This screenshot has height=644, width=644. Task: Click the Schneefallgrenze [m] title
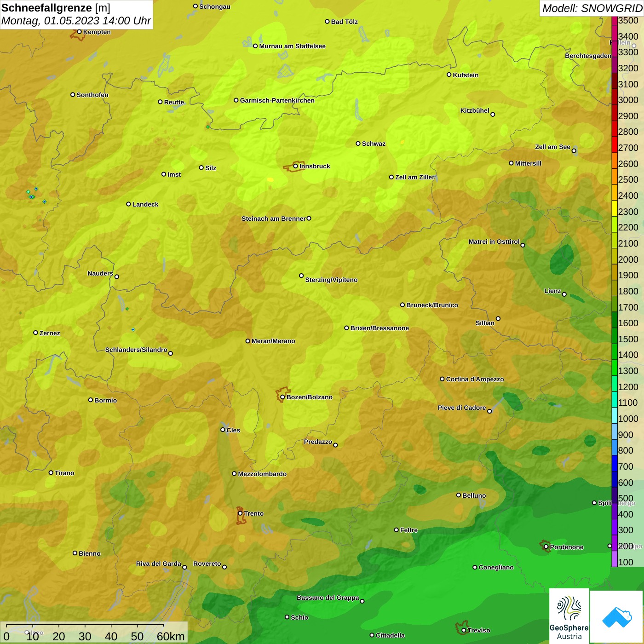[x=56, y=8]
